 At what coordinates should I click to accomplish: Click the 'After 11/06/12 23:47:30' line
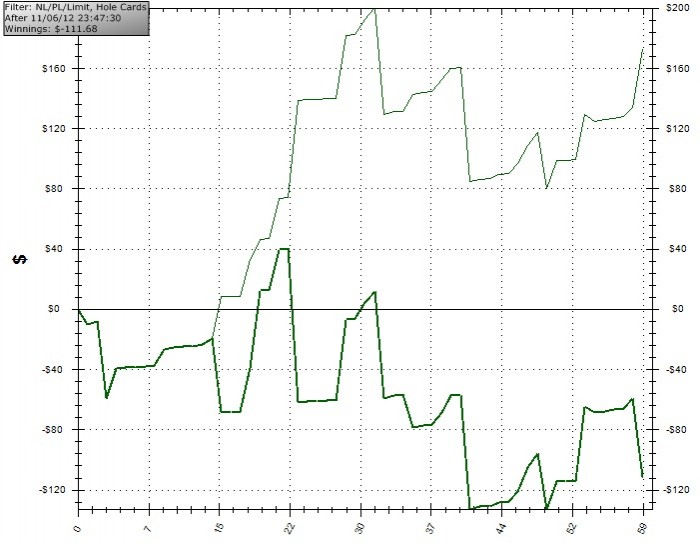[x=62, y=18]
